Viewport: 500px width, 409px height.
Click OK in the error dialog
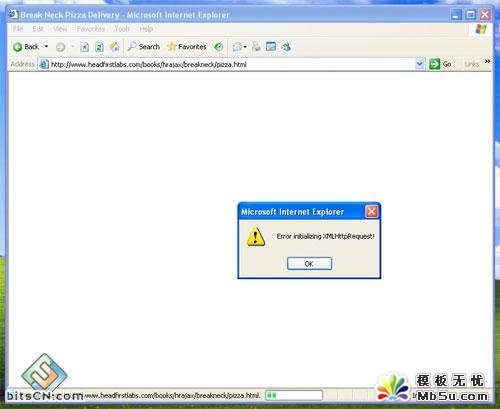click(x=309, y=264)
